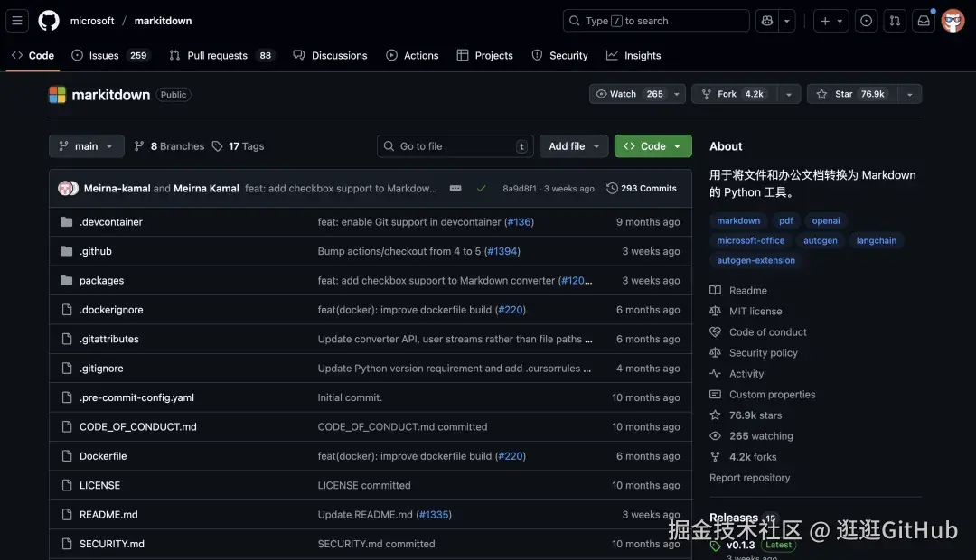
Task: Expand commit message ellipsis button
Action: point(455,189)
